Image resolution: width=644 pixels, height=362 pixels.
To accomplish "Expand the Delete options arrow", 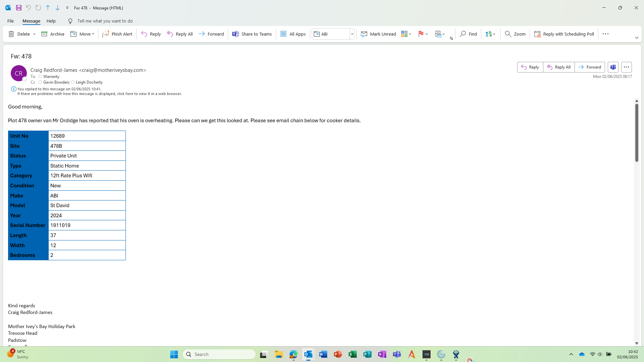I will pos(34,34).
